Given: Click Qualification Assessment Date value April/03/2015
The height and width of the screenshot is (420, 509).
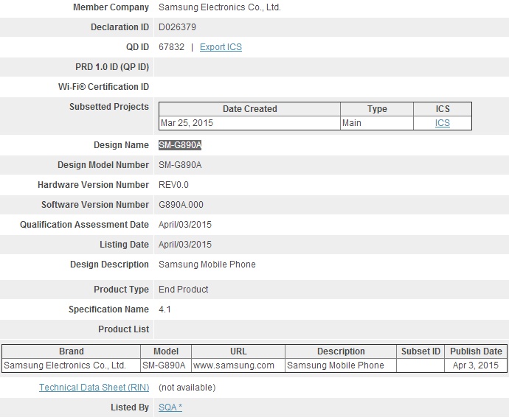Looking at the screenshot, I should point(185,225).
